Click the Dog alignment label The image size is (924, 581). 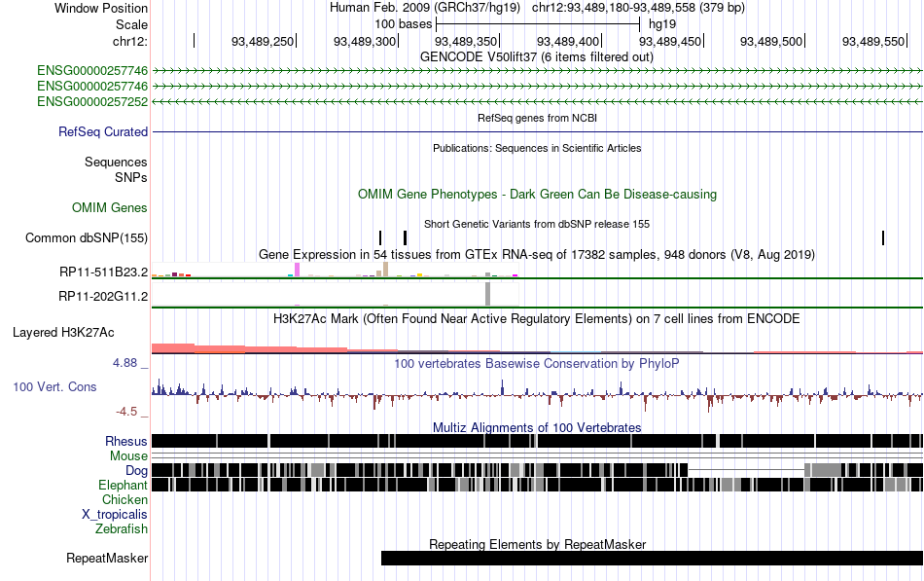tap(136, 471)
